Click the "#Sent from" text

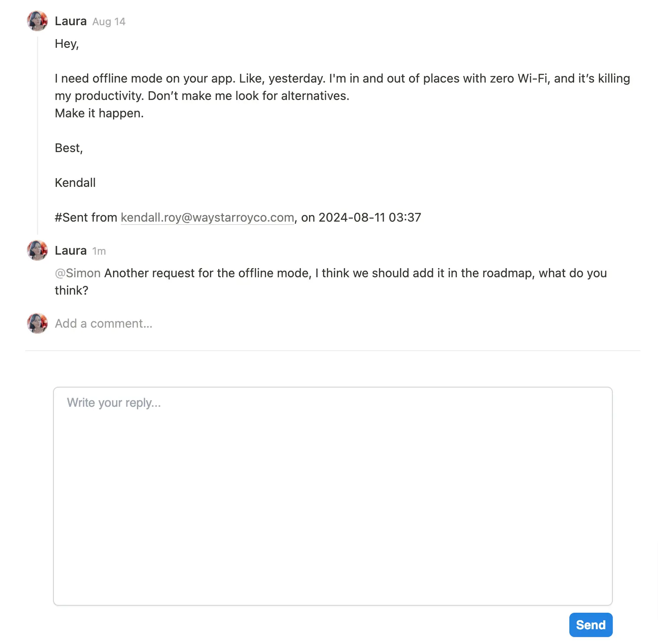tap(86, 217)
